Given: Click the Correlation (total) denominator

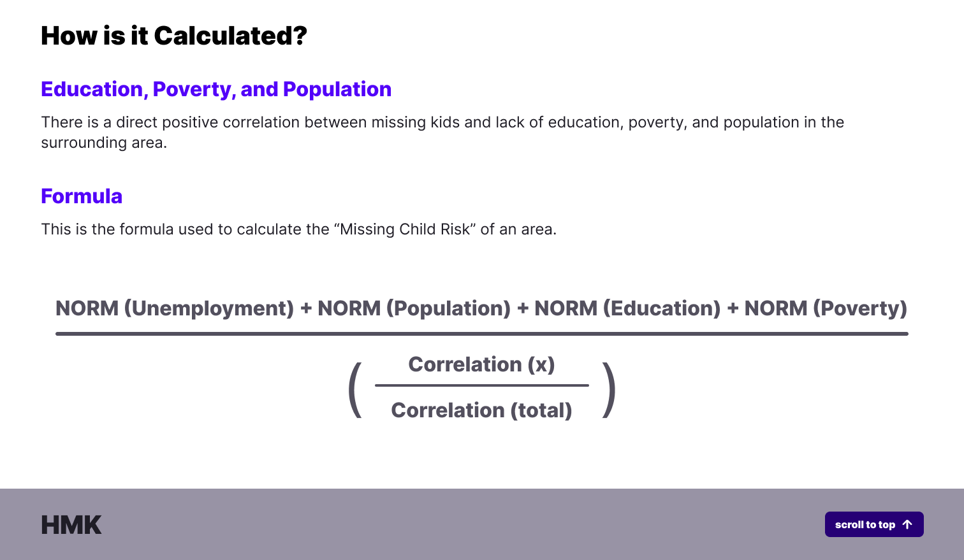Looking at the screenshot, I should [481, 410].
